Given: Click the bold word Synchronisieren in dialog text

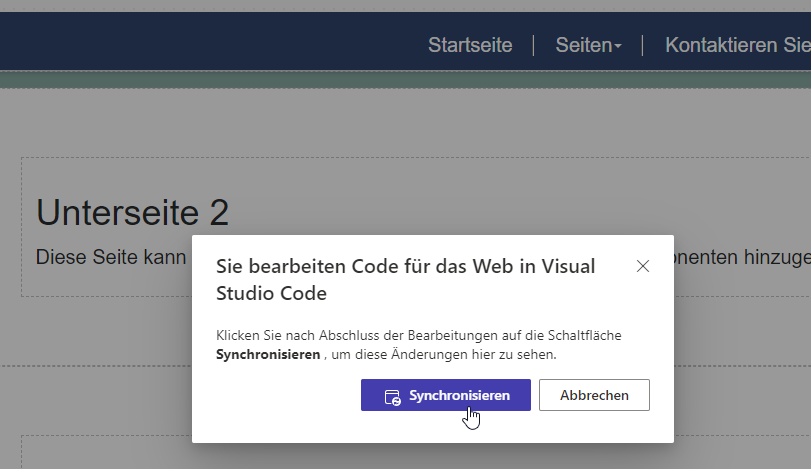Looking at the screenshot, I should pyautogui.click(x=268, y=355).
